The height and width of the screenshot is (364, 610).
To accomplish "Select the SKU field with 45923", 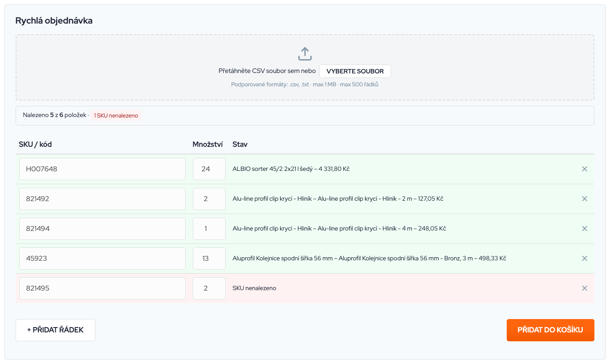I will tap(102, 259).
